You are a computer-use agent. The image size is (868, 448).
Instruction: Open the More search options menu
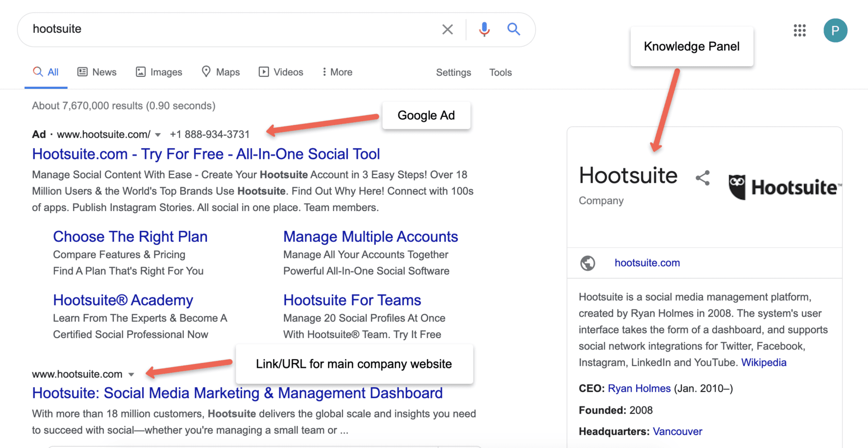(x=337, y=72)
